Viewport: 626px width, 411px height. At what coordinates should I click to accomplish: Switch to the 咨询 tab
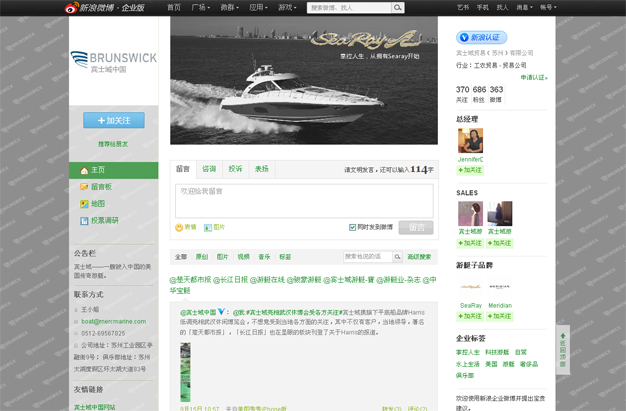click(x=209, y=169)
